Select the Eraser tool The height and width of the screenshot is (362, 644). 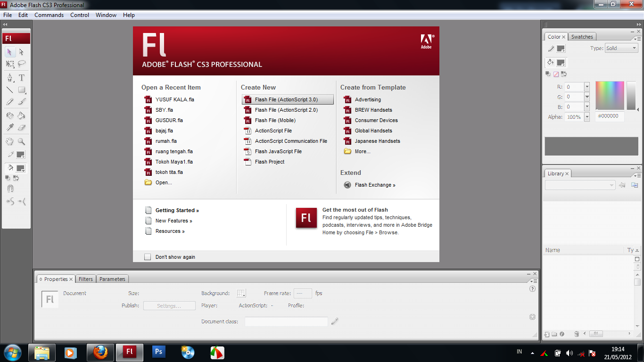22,127
